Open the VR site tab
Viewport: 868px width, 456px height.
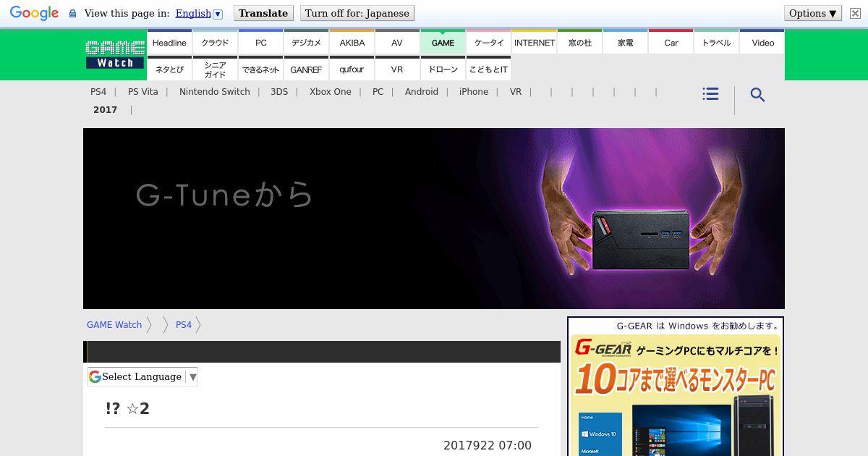(397, 69)
